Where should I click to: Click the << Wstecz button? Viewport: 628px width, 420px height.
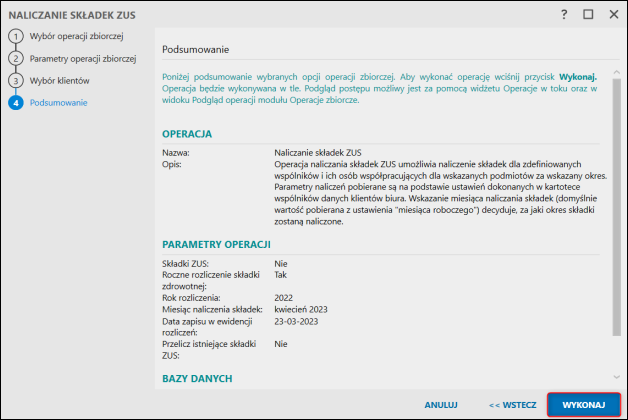point(513,405)
